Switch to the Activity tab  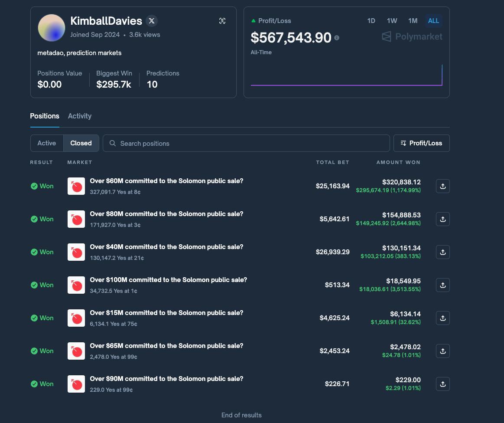(80, 116)
